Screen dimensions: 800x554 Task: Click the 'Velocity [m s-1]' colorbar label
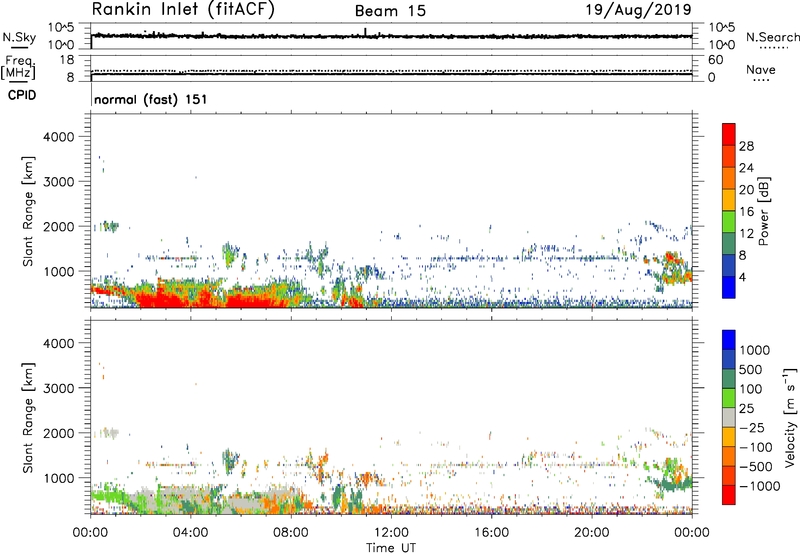tap(790, 417)
